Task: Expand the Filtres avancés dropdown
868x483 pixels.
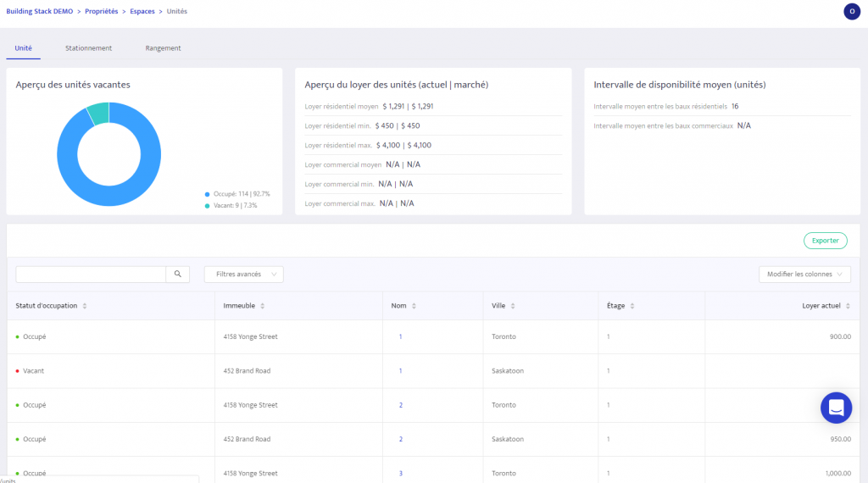Action: [x=243, y=274]
